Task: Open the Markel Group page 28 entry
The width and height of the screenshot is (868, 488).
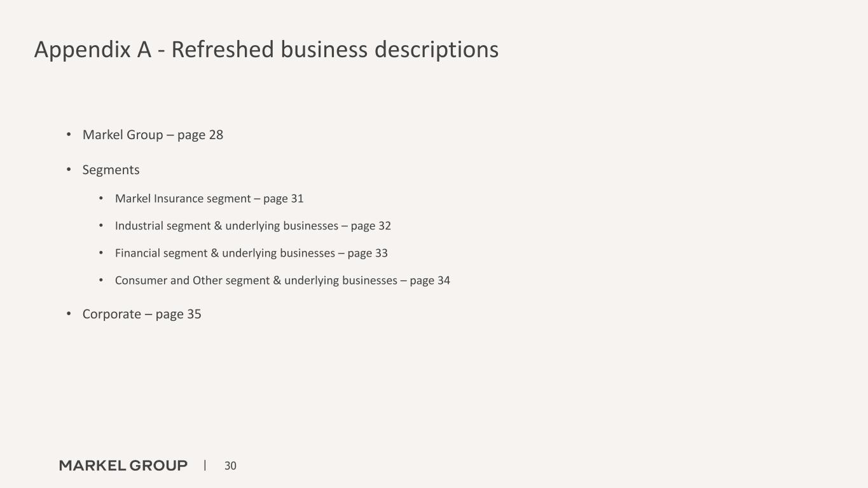Action: [153, 135]
